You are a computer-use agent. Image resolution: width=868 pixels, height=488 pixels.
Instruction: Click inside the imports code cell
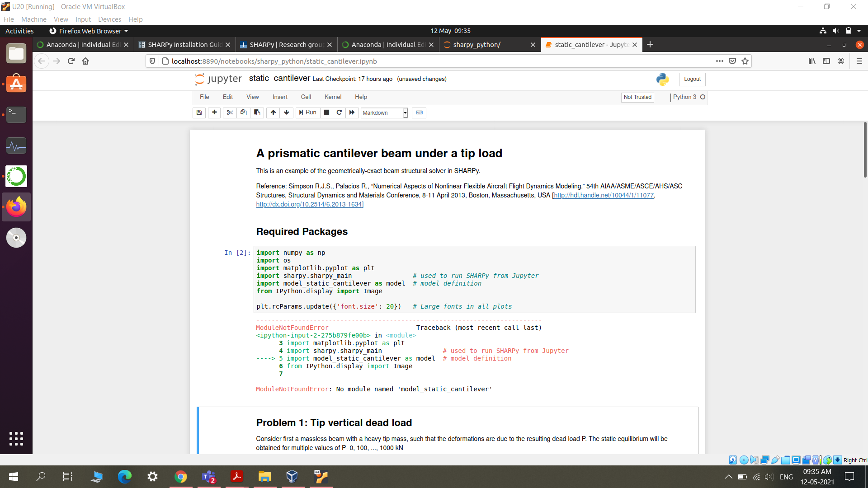tap(475, 279)
